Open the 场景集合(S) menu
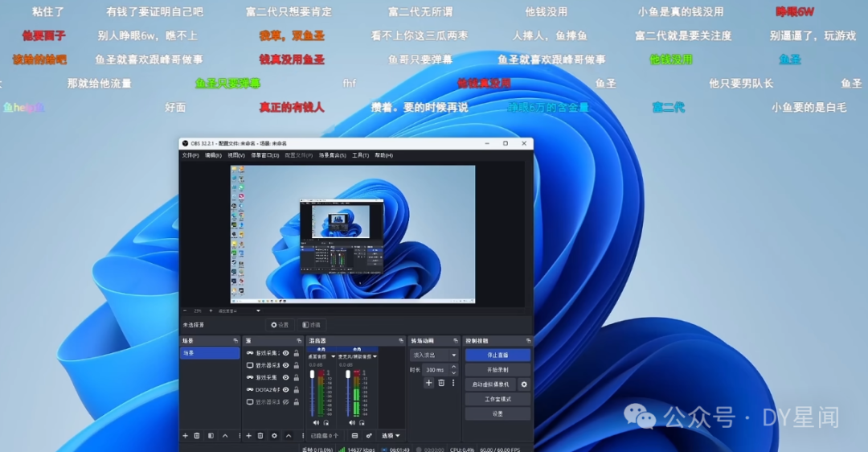 tap(332, 156)
